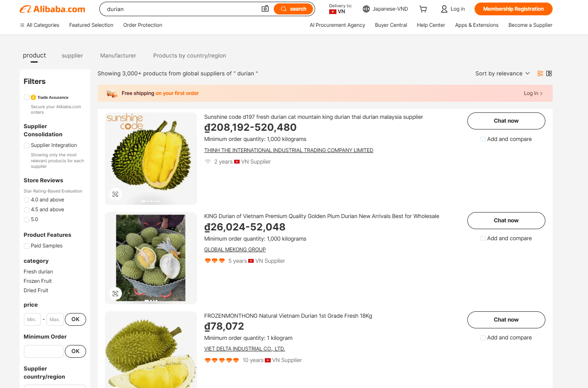
Task: Expand the All Categories menu
Action: (x=40, y=25)
